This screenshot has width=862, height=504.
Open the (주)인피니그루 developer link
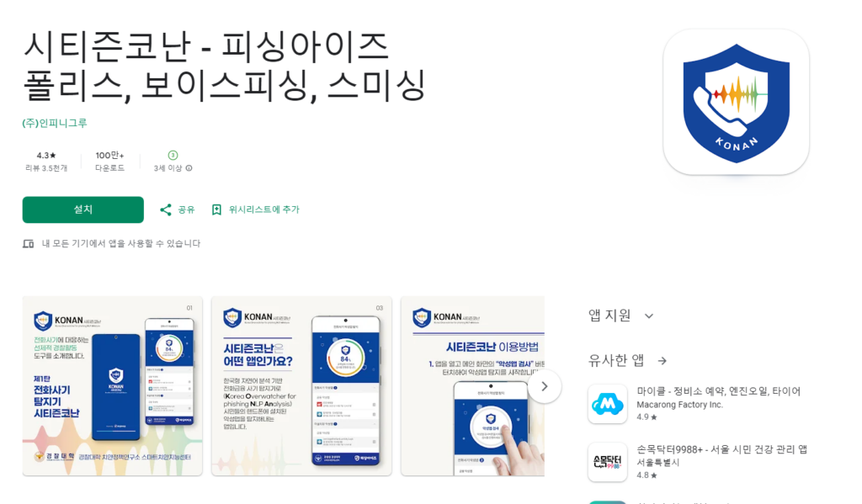pyautogui.click(x=55, y=123)
